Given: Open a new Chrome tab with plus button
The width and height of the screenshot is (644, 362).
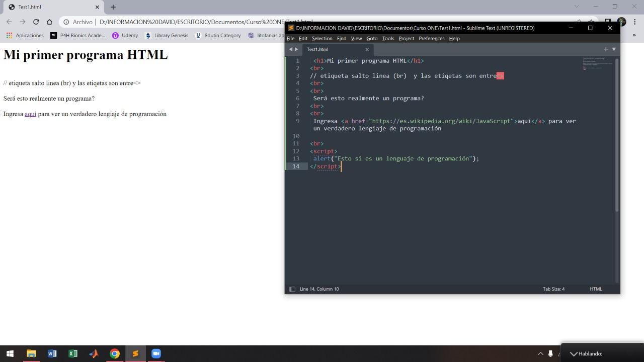Looking at the screenshot, I should tap(113, 7).
